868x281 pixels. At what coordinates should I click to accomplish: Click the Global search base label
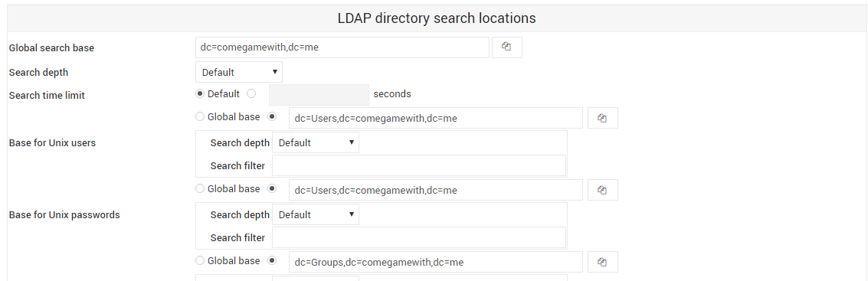tap(51, 47)
